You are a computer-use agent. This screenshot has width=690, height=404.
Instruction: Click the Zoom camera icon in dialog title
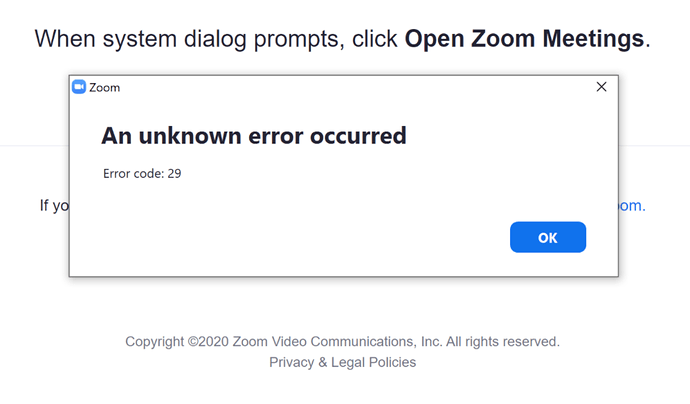click(x=79, y=87)
